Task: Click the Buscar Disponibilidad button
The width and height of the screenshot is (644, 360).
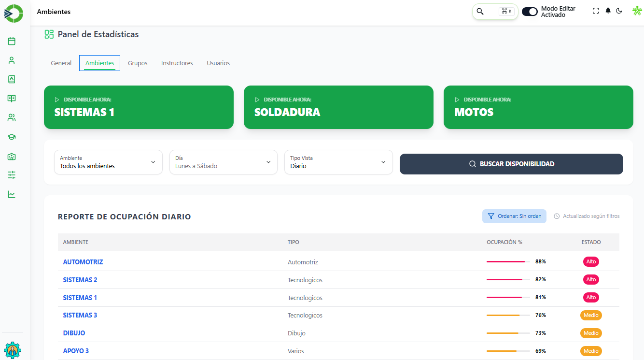Action: click(x=511, y=164)
